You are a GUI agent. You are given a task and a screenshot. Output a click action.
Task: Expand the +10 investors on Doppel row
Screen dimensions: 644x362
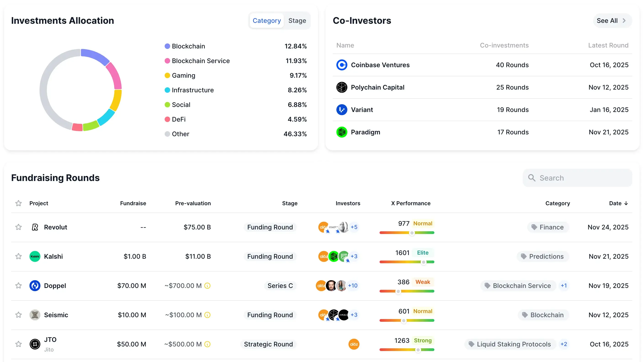(353, 285)
